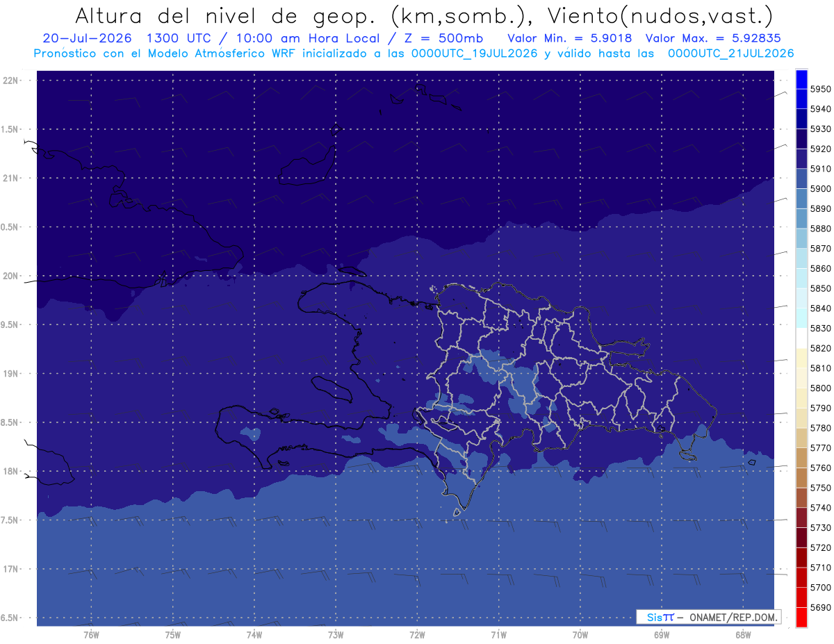Click the '75W' longitude label
834x644 pixels.
click(x=172, y=635)
